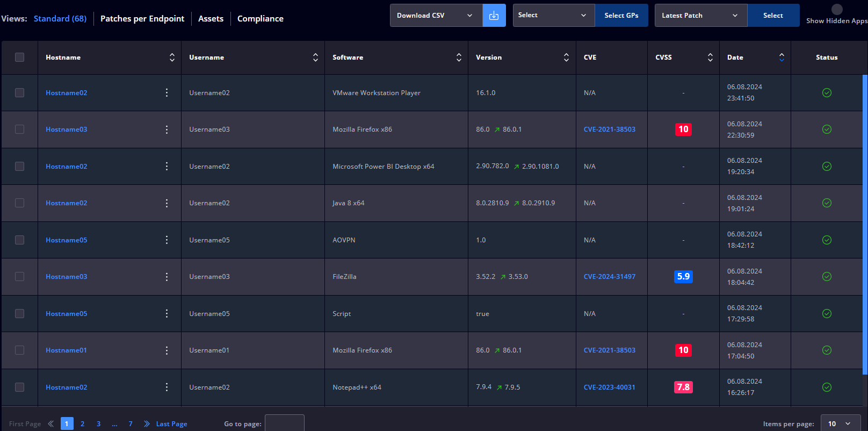Click the status check icon for Java 8 x64
868x431 pixels.
(827, 203)
